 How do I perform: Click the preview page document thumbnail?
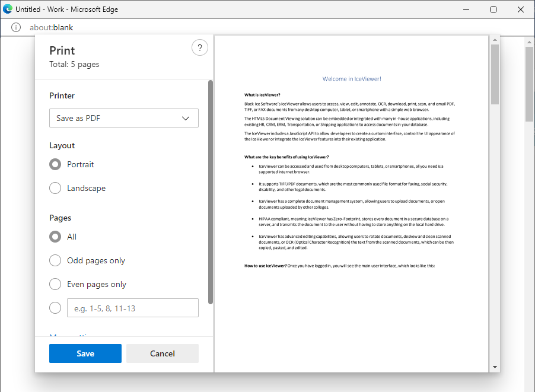click(x=352, y=203)
